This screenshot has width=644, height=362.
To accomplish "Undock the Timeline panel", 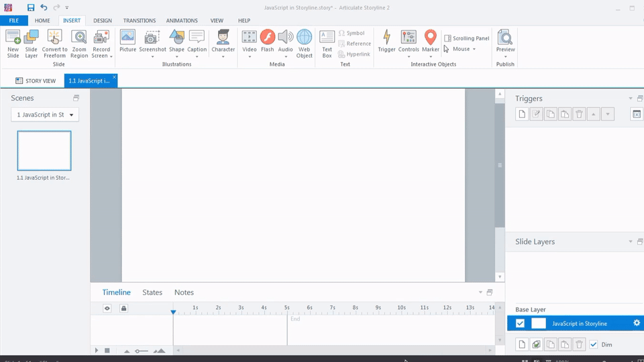I will (490, 292).
